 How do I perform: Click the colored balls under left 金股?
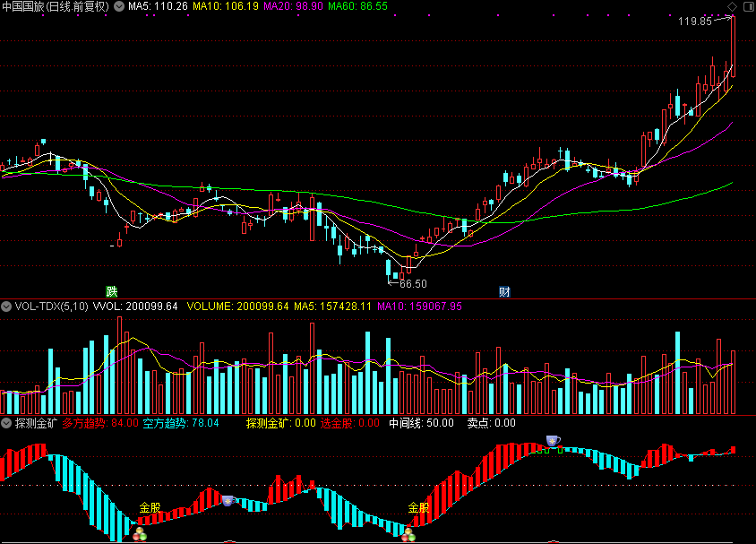tap(140, 534)
